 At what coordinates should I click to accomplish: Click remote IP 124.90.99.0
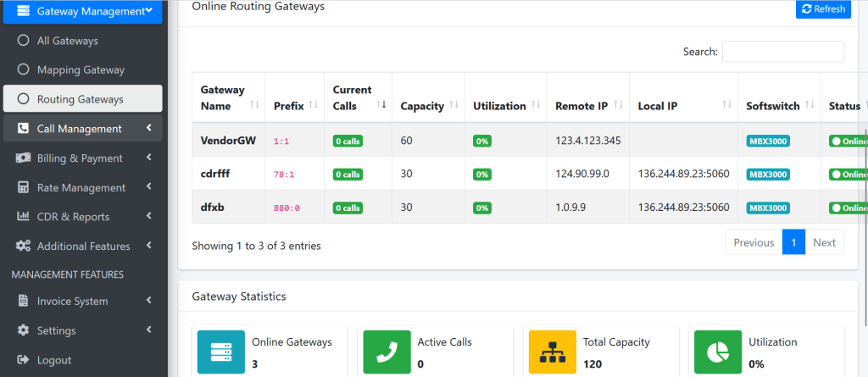(x=581, y=174)
